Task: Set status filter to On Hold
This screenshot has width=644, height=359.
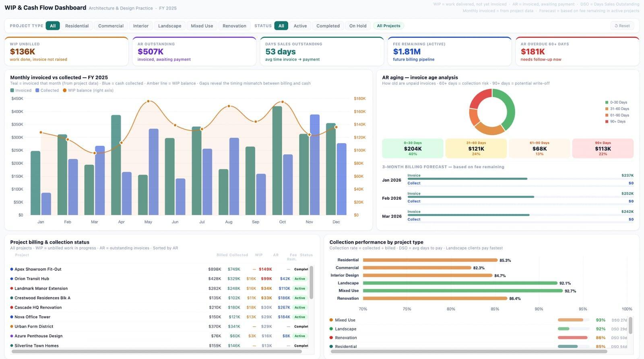Action: pyautogui.click(x=357, y=26)
